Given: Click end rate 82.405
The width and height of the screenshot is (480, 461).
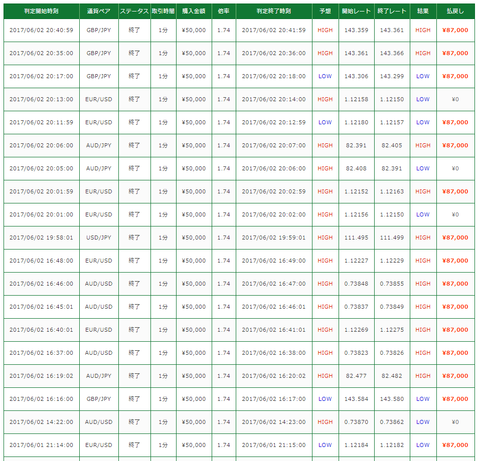Looking at the screenshot, I should [x=392, y=145].
